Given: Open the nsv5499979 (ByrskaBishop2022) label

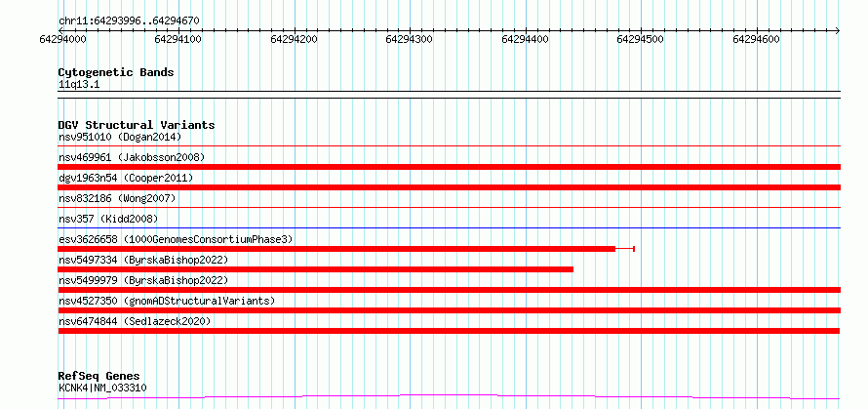Looking at the screenshot, I should pyautogui.click(x=143, y=280).
